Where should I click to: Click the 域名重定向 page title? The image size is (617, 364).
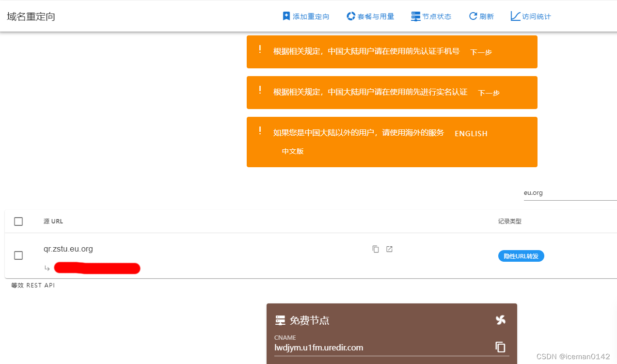tap(30, 16)
